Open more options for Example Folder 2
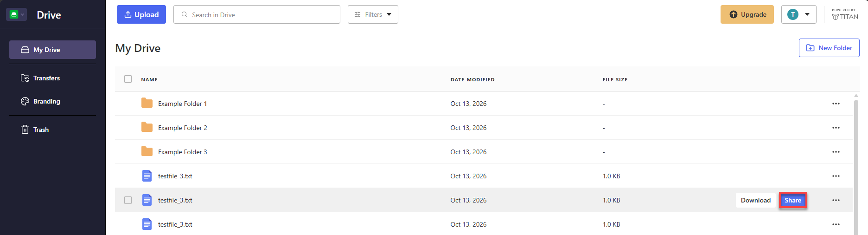 tap(836, 128)
